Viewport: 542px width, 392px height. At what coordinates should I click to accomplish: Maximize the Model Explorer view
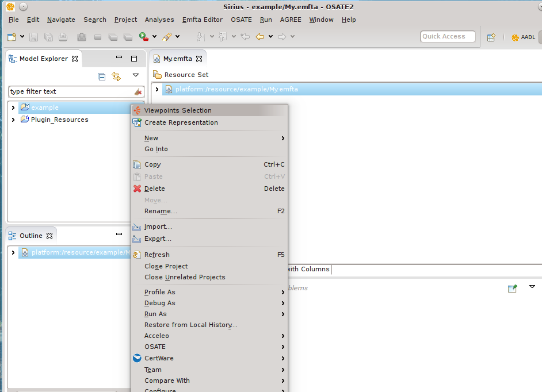[x=134, y=59]
